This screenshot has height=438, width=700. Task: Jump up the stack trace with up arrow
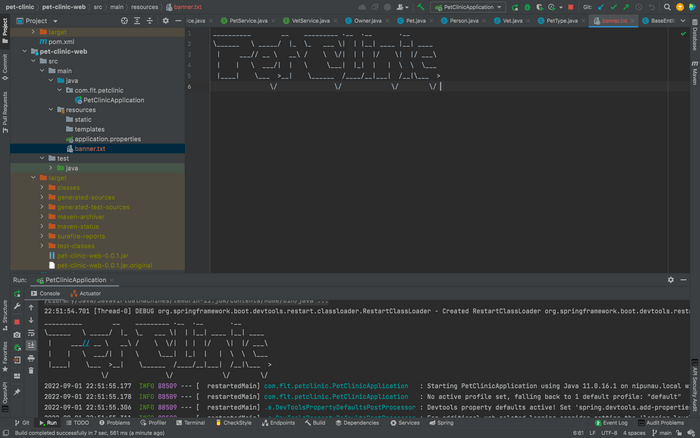[31, 308]
